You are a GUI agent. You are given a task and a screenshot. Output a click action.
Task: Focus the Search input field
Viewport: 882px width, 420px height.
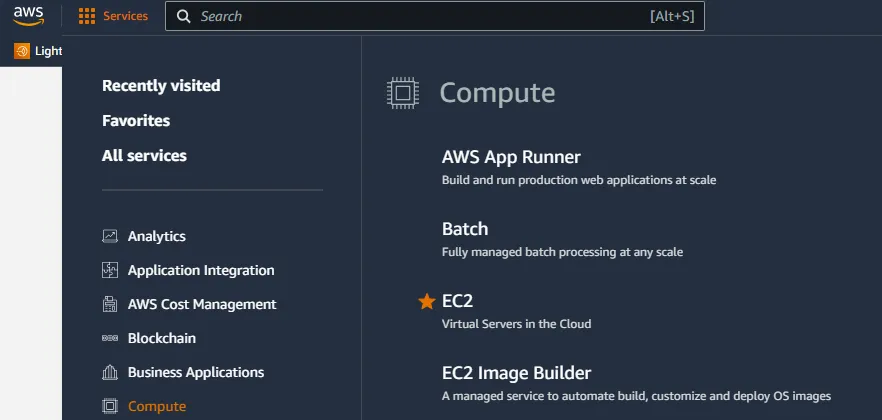(x=434, y=16)
